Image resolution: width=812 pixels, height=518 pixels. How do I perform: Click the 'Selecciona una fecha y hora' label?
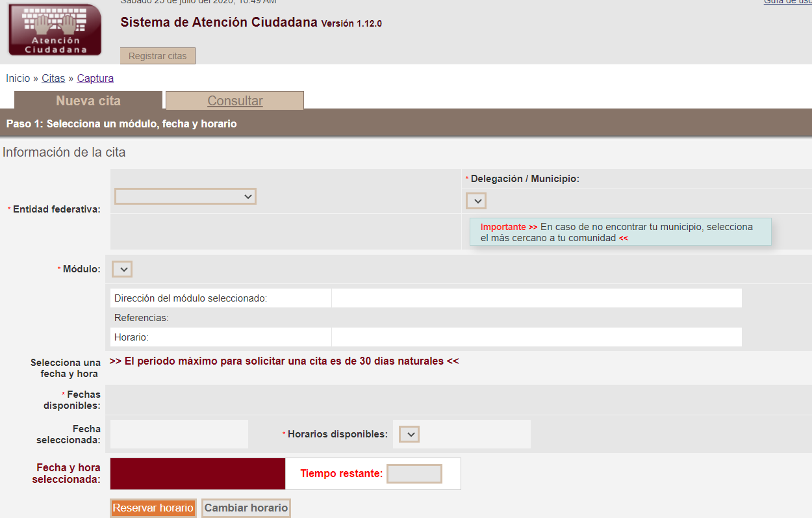point(66,368)
